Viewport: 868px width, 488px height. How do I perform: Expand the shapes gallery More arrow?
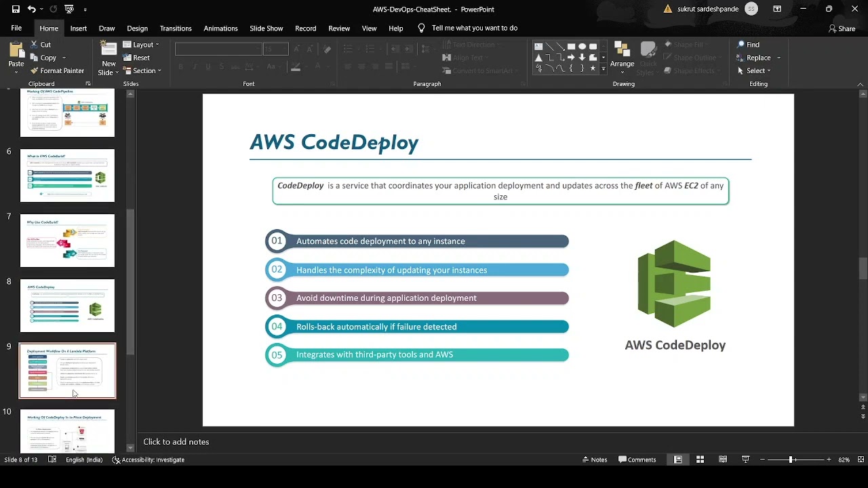(x=603, y=68)
